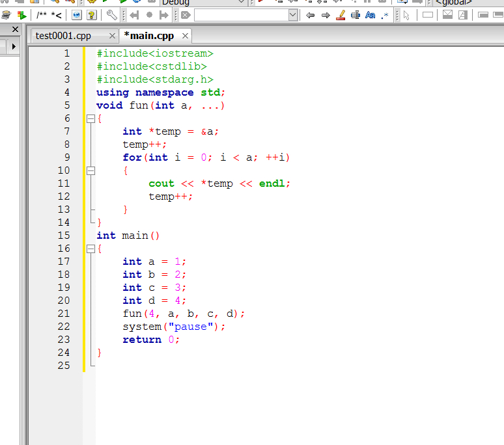Open the wrench configuration icon
This screenshot has height=445, width=504.
(111, 15)
